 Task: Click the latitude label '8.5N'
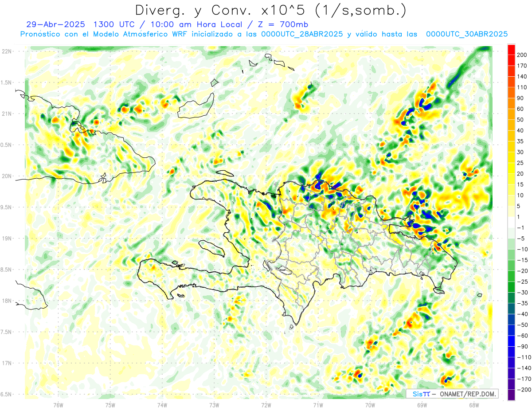(6, 270)
